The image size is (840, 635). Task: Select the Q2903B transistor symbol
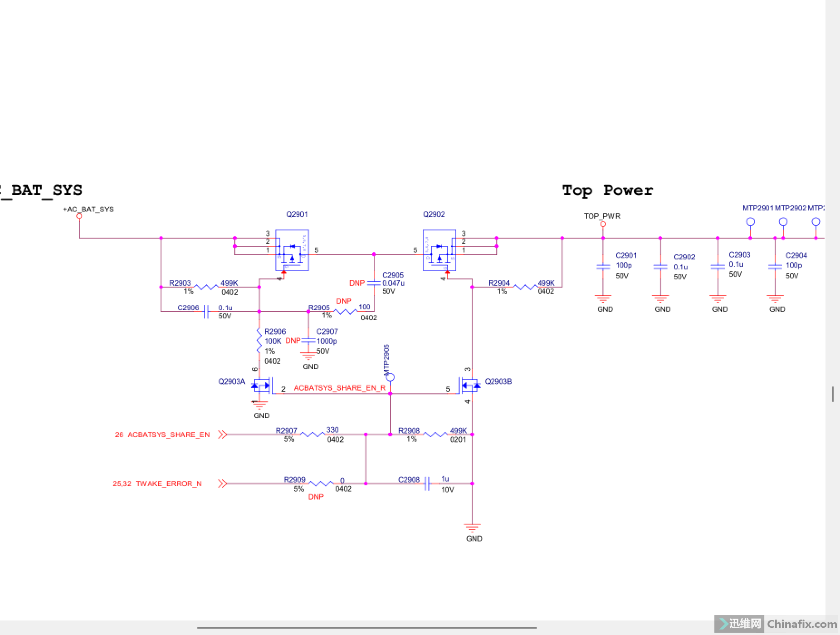[x=470, y=386]
